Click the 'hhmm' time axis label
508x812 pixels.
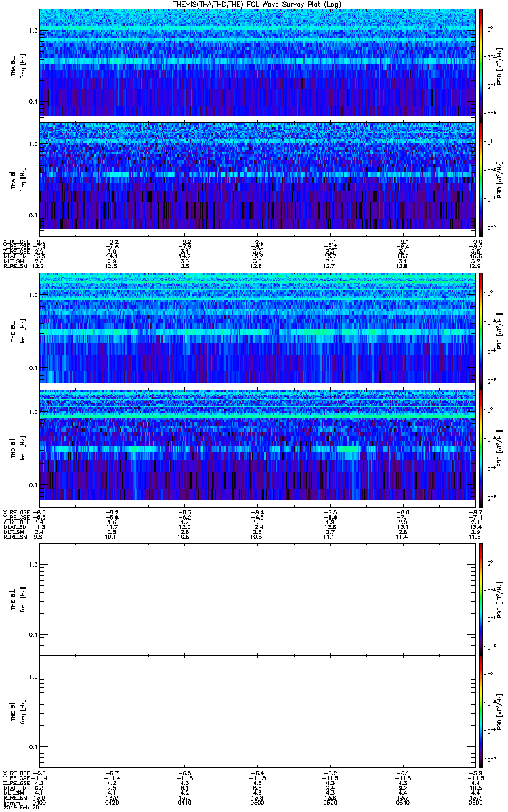coord(11,803)
